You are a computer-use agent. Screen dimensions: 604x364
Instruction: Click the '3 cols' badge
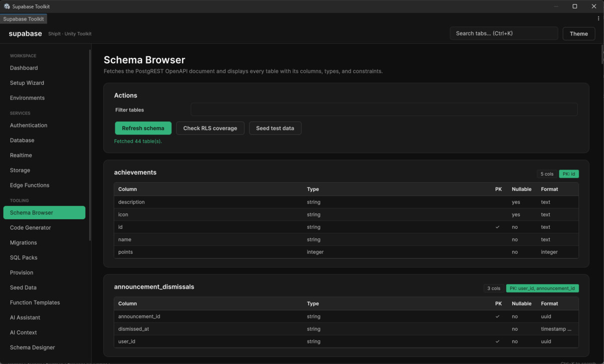tap(494, 289)
